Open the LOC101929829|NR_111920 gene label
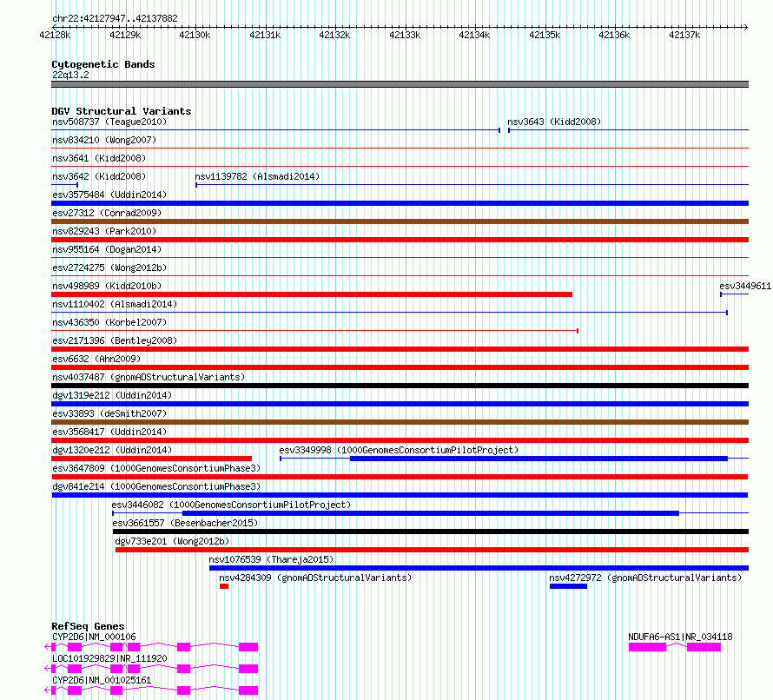Image resolution: width=773 pixels, height=700 pixels. tap(109, 658)
